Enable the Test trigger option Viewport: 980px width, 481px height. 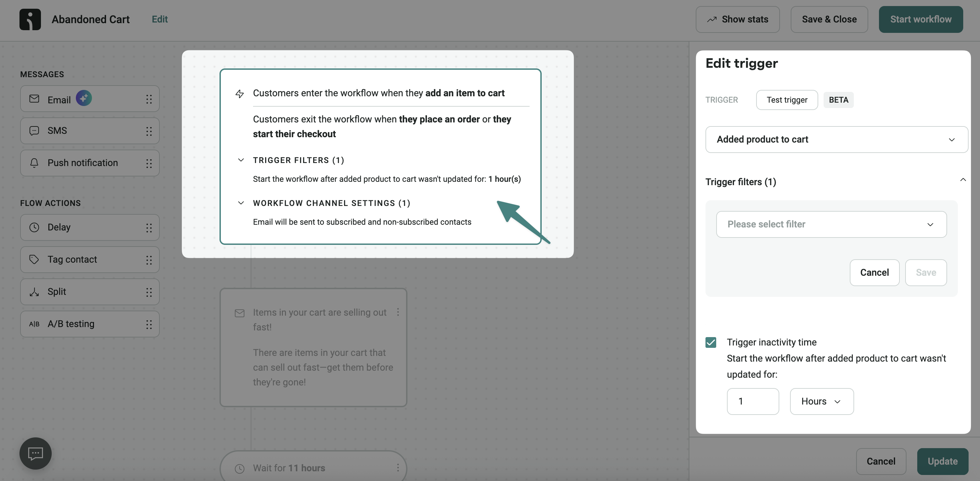(787, 100)
